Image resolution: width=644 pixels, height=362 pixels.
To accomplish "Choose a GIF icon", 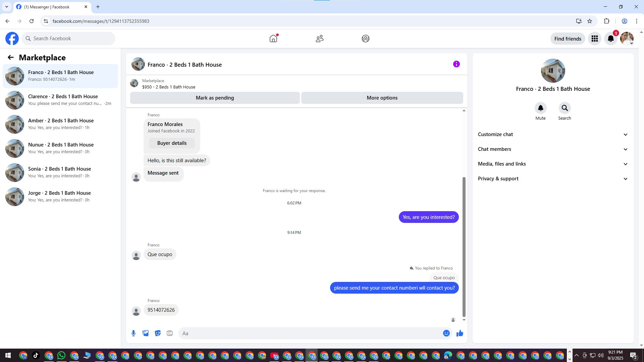I will coord(170,333).
